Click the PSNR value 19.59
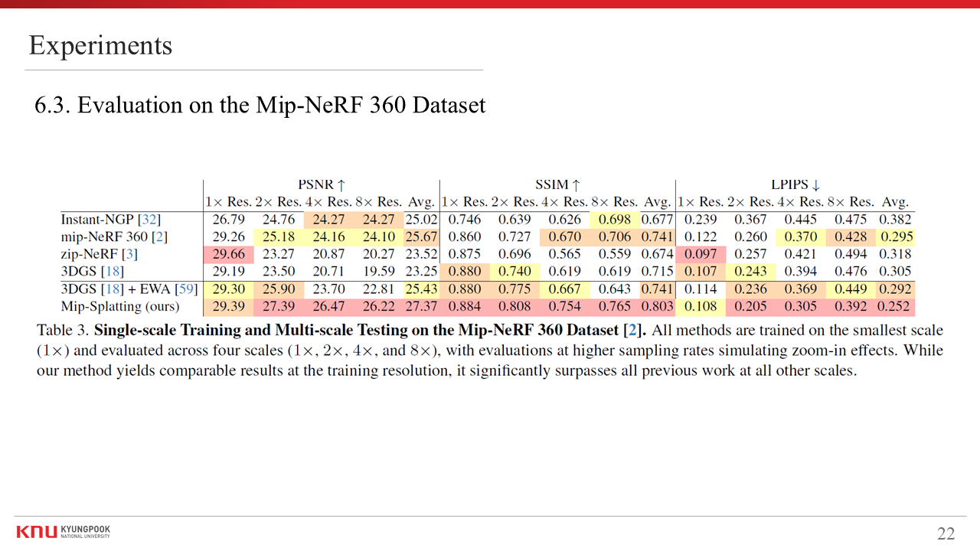The image size is (980, 551). (x=378, y=272)
